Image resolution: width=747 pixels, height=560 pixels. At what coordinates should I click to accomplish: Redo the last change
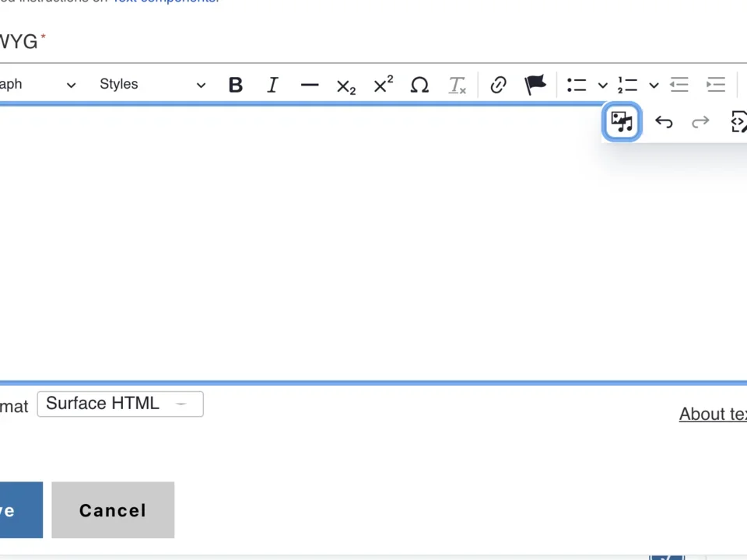pyautogui.click(x=700, y=121)
